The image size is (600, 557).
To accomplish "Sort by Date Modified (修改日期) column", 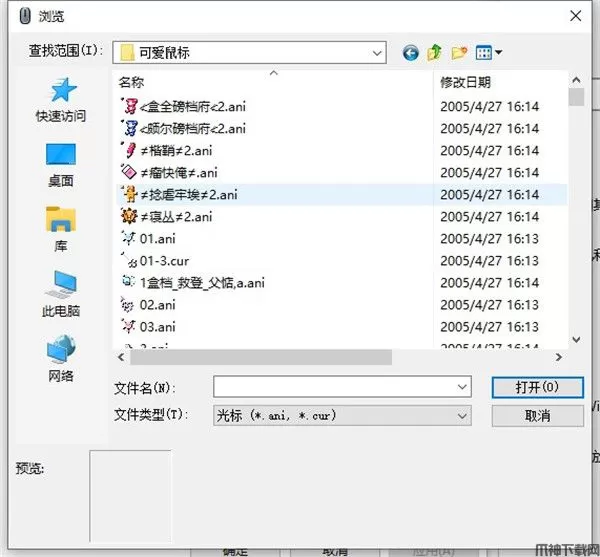I will (x=466, y=82).
